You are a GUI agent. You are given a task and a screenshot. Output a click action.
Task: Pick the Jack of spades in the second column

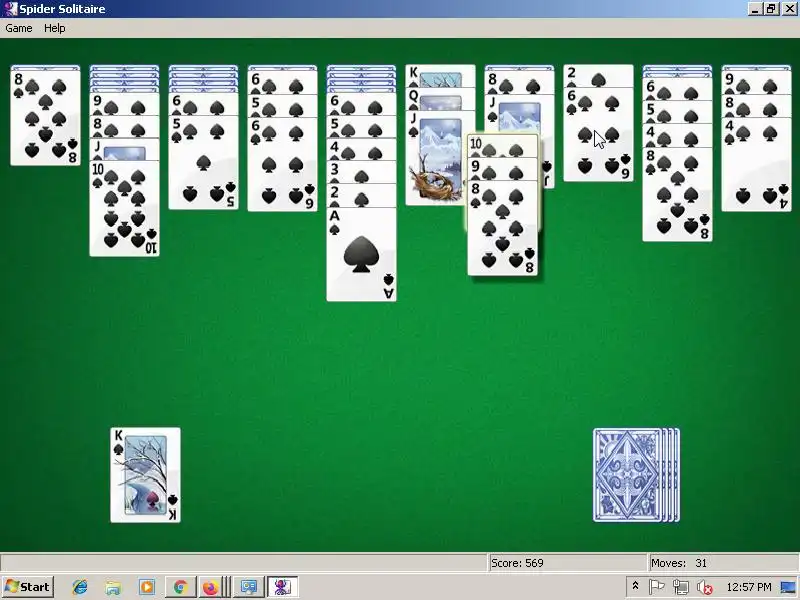coord(124,149)
